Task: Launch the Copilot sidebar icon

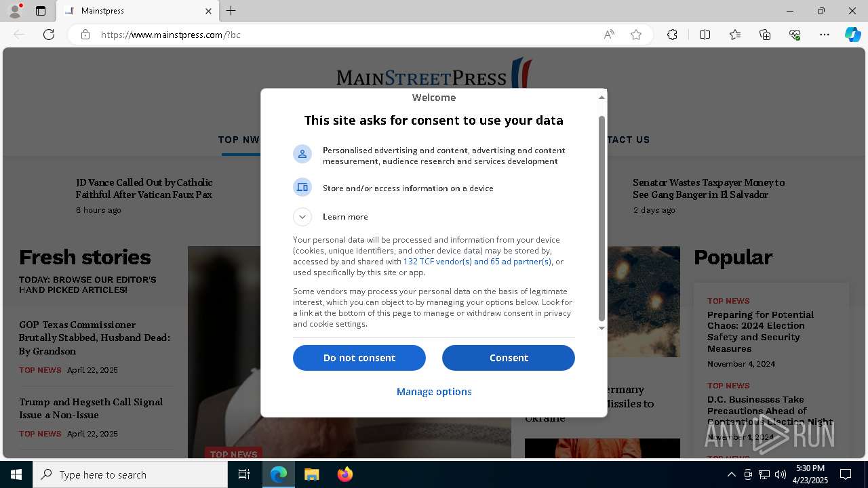Action: 852,35
